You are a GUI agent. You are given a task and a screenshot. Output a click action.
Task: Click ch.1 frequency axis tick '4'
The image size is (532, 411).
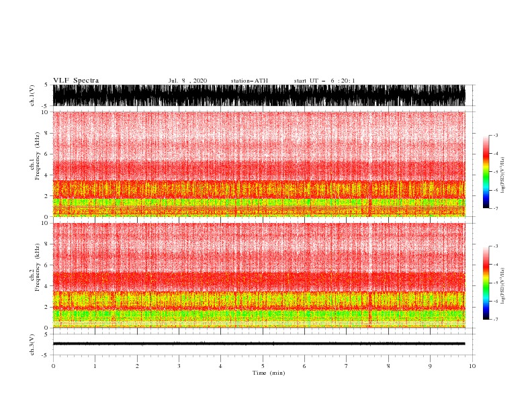click(46, 175)
